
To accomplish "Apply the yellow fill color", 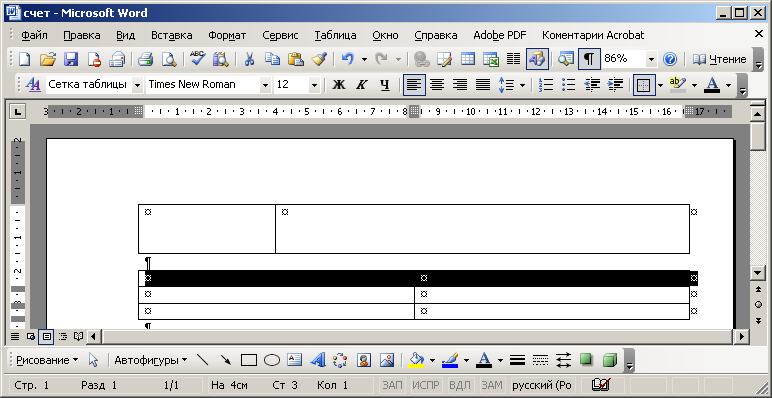I will tap(417, 360).
